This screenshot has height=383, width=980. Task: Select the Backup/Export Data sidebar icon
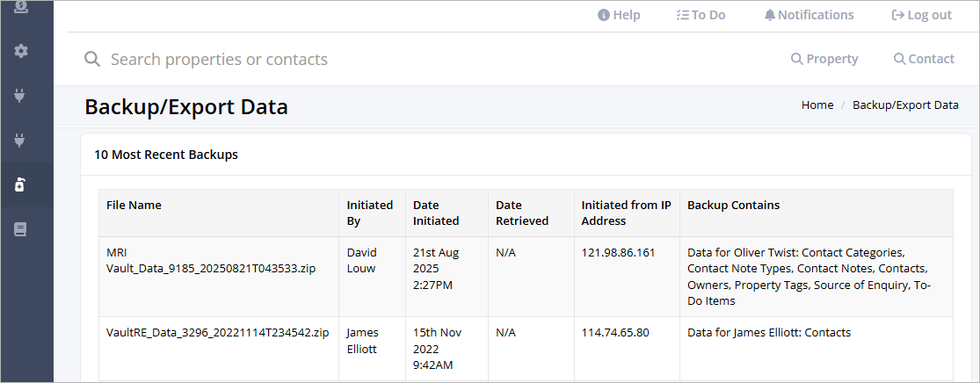(19, 185)
